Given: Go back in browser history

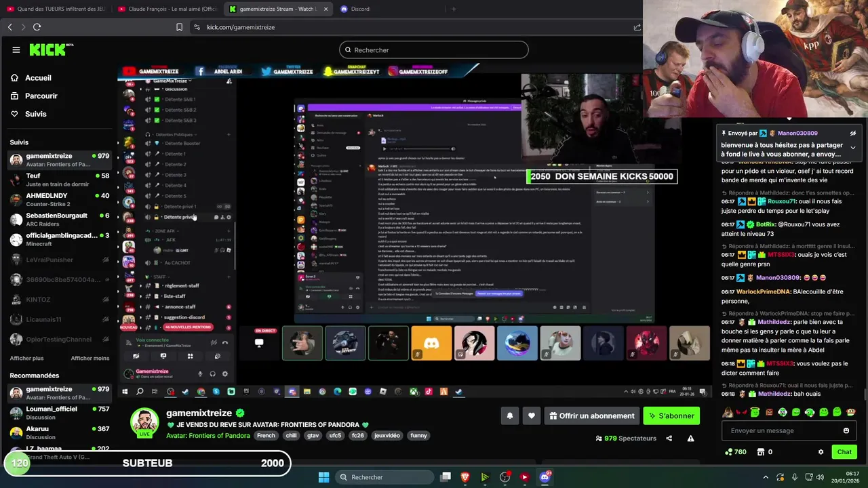Looking at the screenshot, I should (9, 27).
